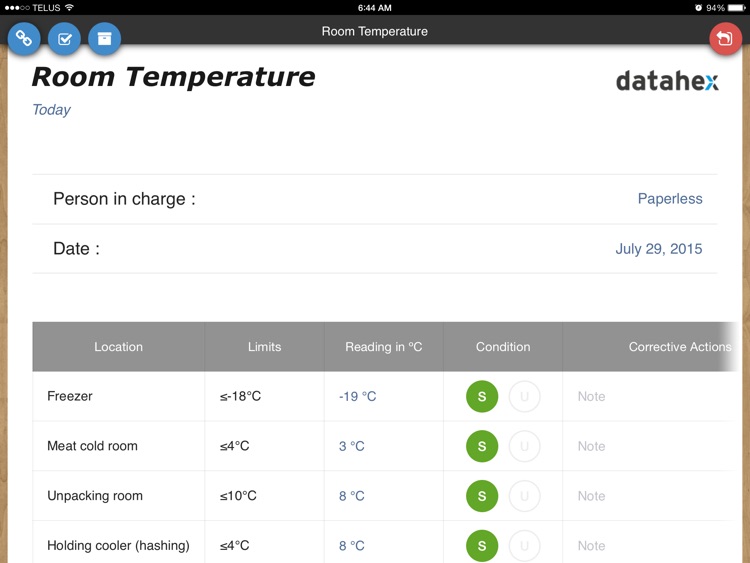Click the ≤-18°C limit cell
750x563 pixels.
click(x=264, y=396)
